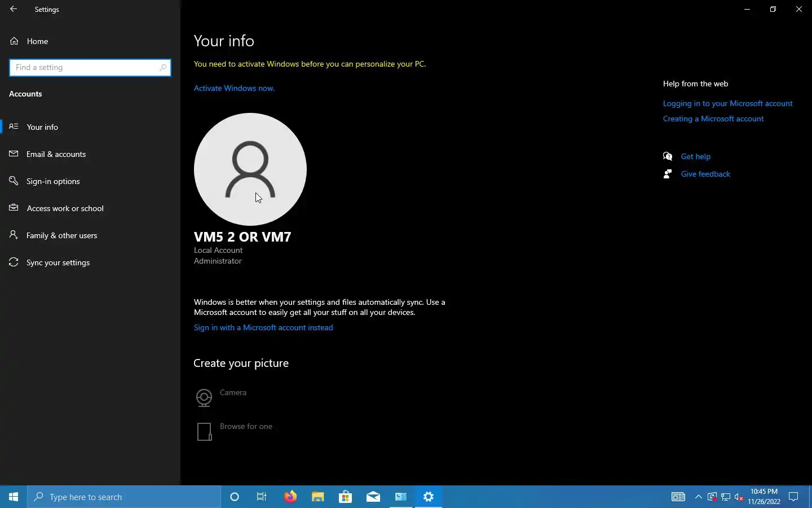
Task: Click 'Sign in with a Microsoft account instead'
Action: tap(263, 327)
